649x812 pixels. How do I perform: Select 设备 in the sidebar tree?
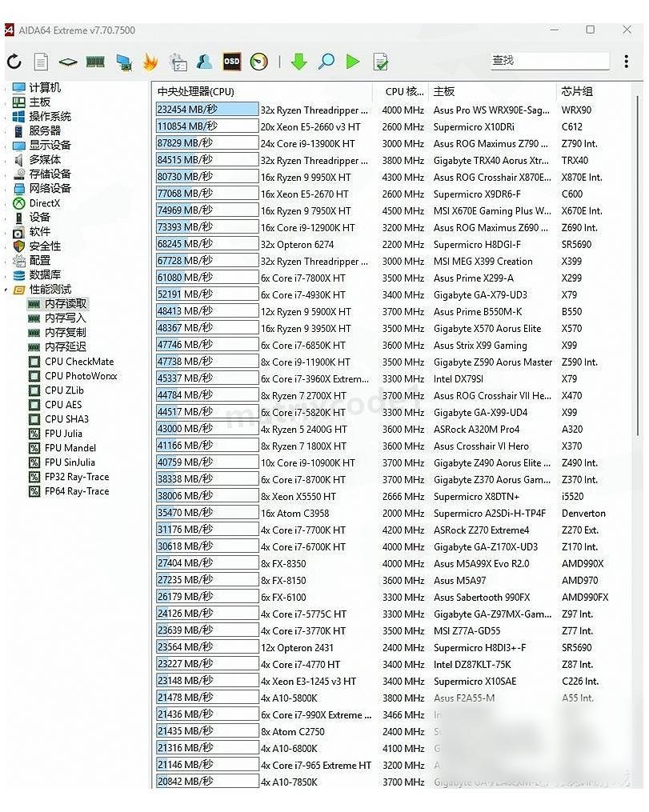[39, 217]
